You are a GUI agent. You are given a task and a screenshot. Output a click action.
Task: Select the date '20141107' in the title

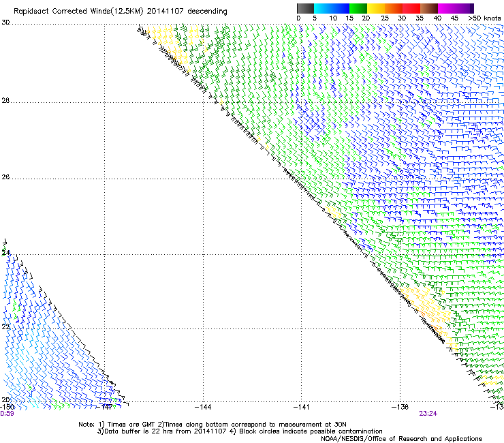click(x=166, y=12)
